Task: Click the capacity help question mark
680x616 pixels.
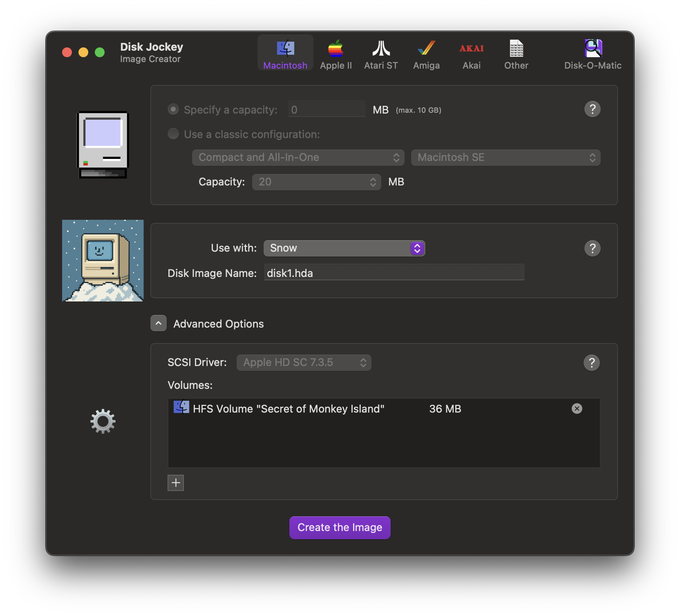Action: pyautogui.click(x=593, y=109)
